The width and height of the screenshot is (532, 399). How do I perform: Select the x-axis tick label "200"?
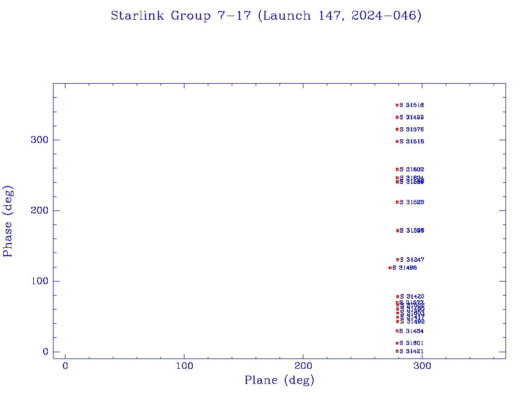pos(303,366)
